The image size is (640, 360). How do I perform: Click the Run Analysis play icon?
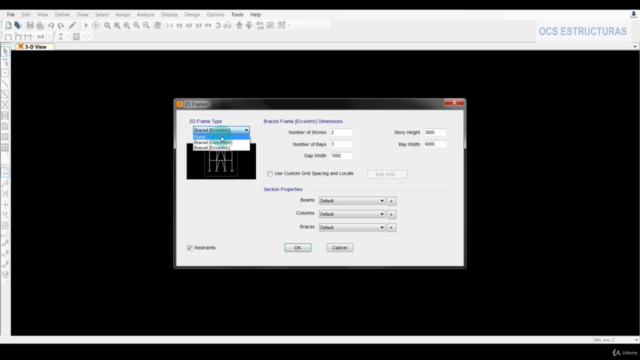(x=86, y=25)
